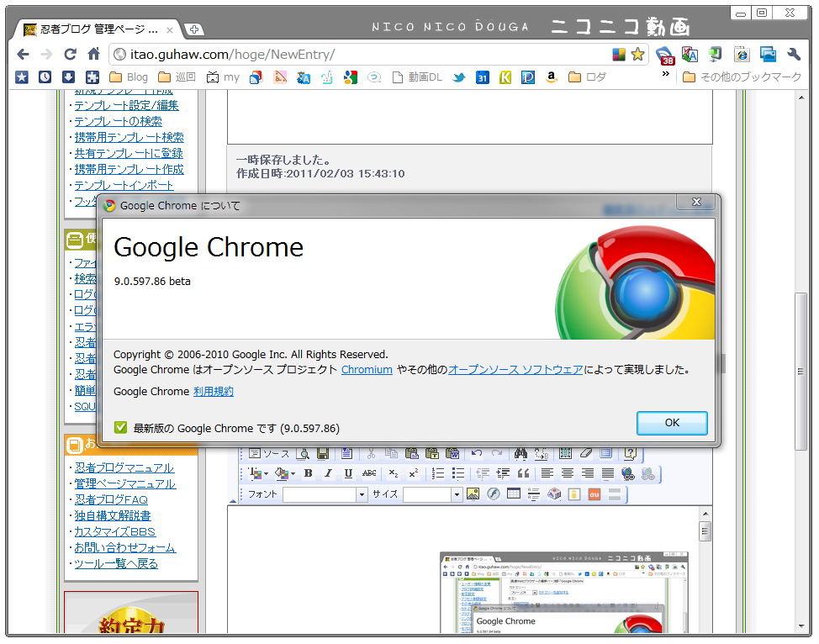Click the Insert Link globe icon
Screen dimensions: 819x644
click(628, 473)
